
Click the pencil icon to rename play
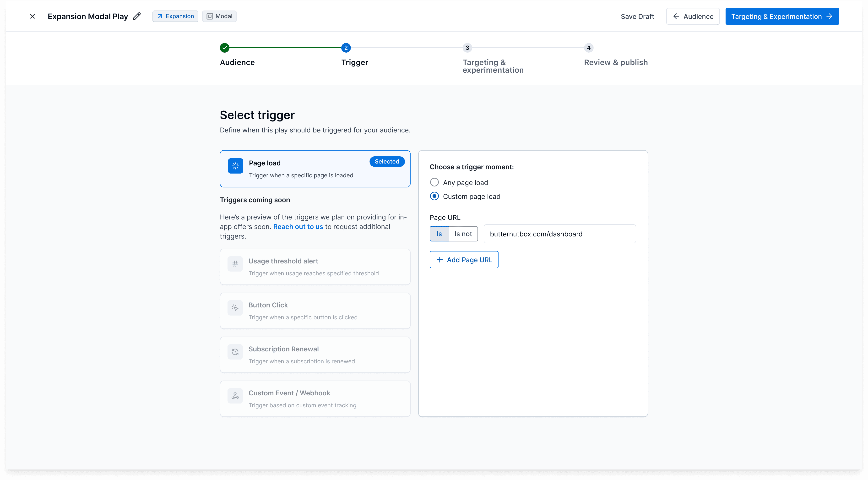point(137,16)
